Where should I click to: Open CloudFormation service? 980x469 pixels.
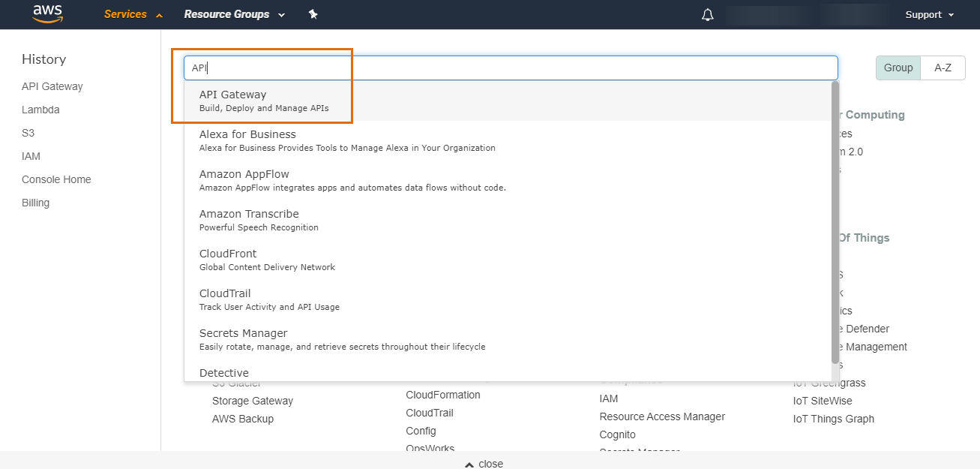(x=443, y=395)
